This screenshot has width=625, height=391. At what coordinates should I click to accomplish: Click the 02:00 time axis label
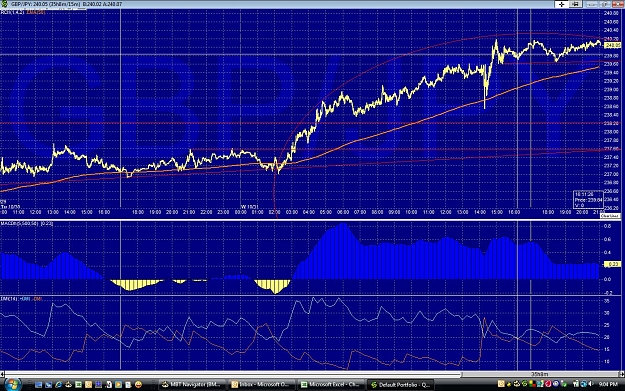click(274, 212)
